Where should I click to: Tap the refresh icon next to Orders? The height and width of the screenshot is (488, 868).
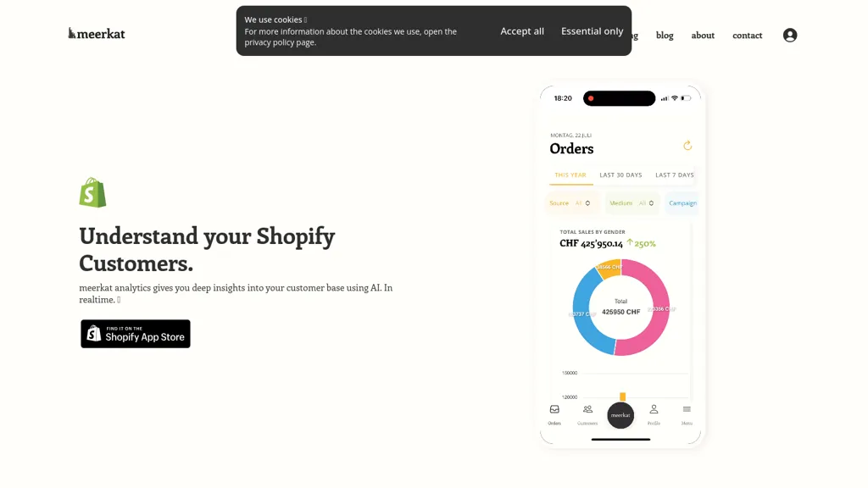tap(687, 146)
